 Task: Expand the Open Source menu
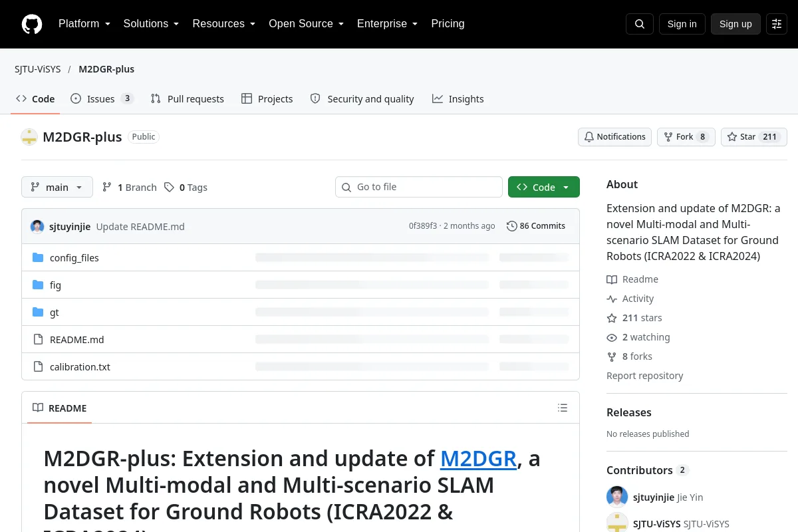pos(307,24)
